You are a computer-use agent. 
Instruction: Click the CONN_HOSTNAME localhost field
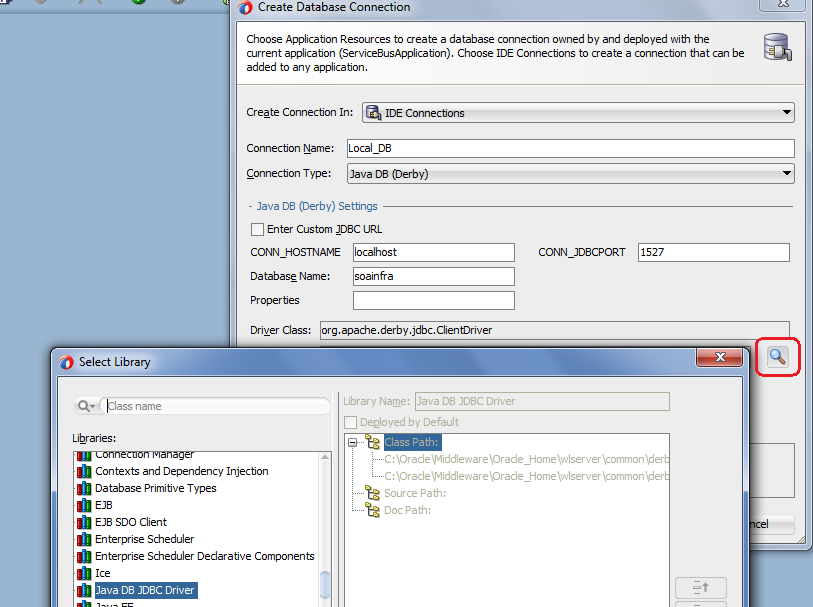(x=433, y=252)
